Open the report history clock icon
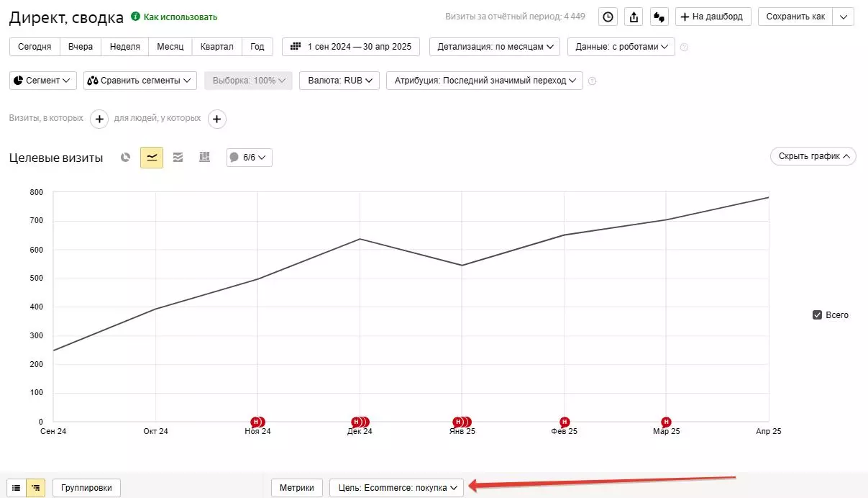The height and width of the screenshot is (498, 868). 608,17
